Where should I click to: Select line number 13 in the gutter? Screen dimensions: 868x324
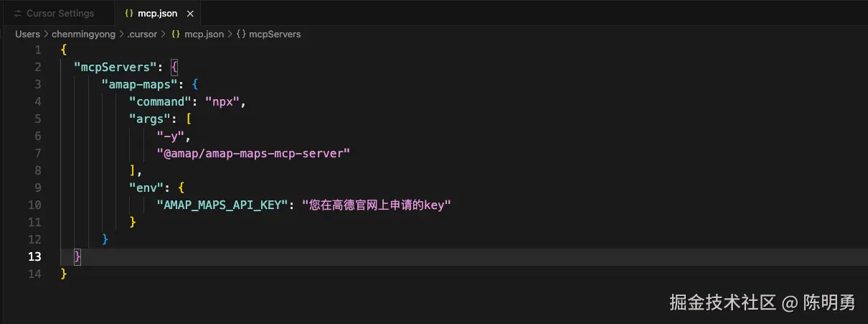(34, 256)
